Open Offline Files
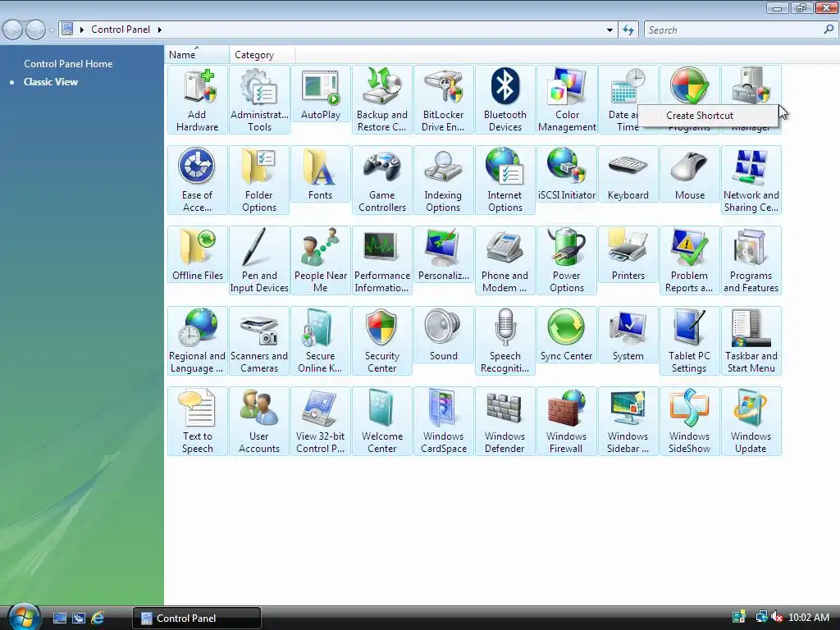This screenshot has height=630, width=840. point(197,254)
